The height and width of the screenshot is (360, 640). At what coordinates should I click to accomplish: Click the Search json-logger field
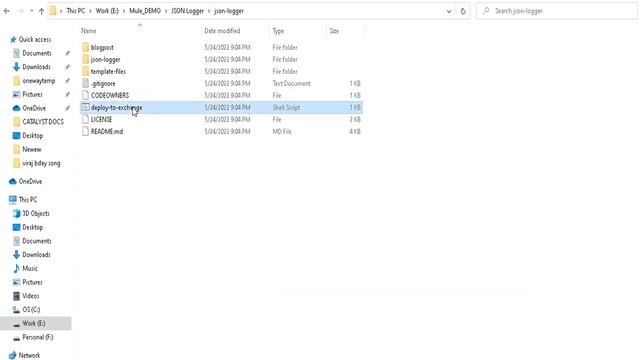click(556, 11)
